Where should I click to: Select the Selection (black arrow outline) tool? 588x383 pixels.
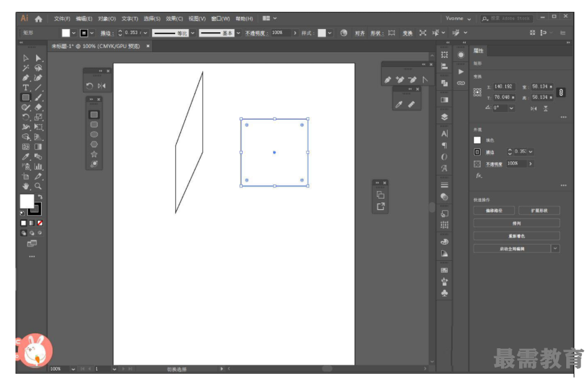pyautogui.click(x=25, y=58)
